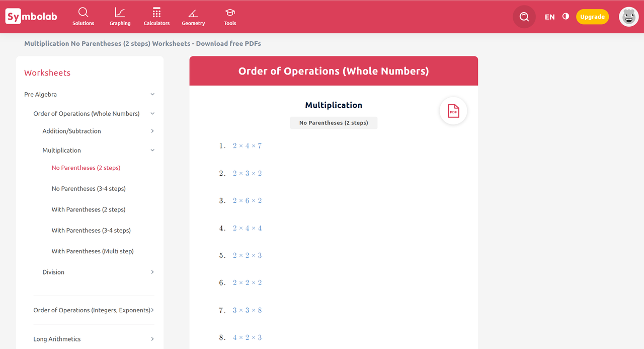The image size is (644, 349).
Task: Open problem 2 × 4 × 7
Action: 247,146
